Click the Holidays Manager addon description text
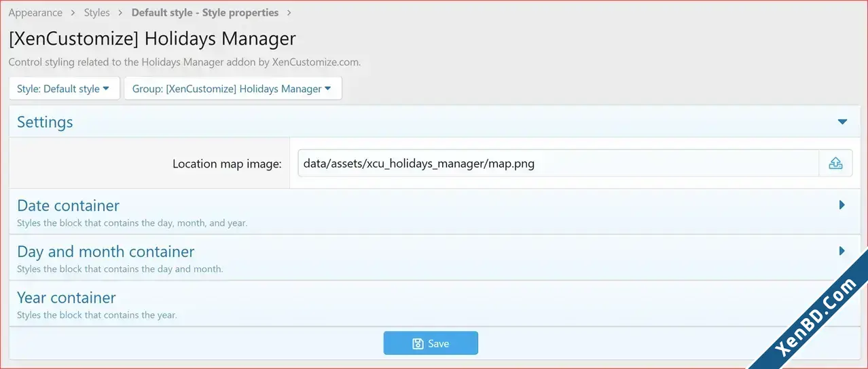The width and height of the screenshot is (868, 369). pos(185,62)
